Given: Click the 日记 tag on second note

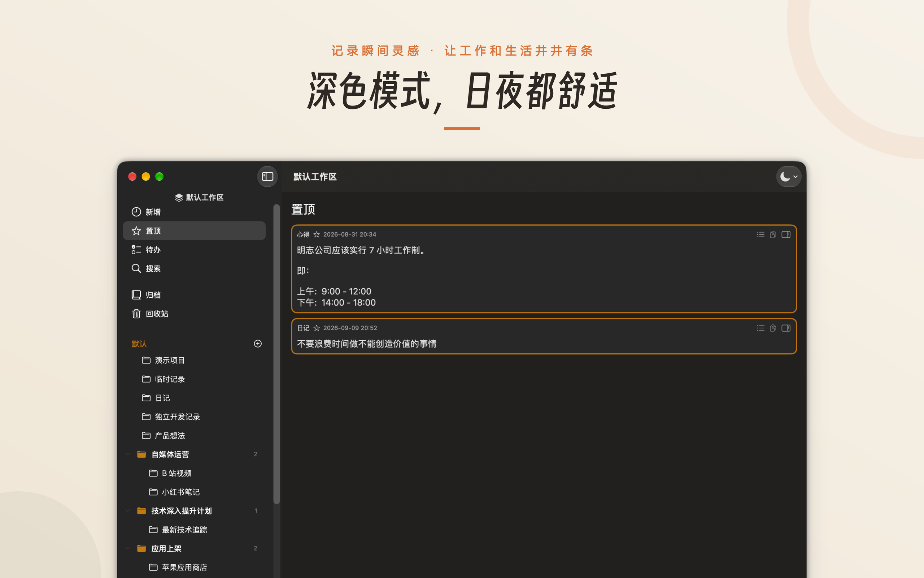Looking at the screenshot, I should click(x=303, y=328).
